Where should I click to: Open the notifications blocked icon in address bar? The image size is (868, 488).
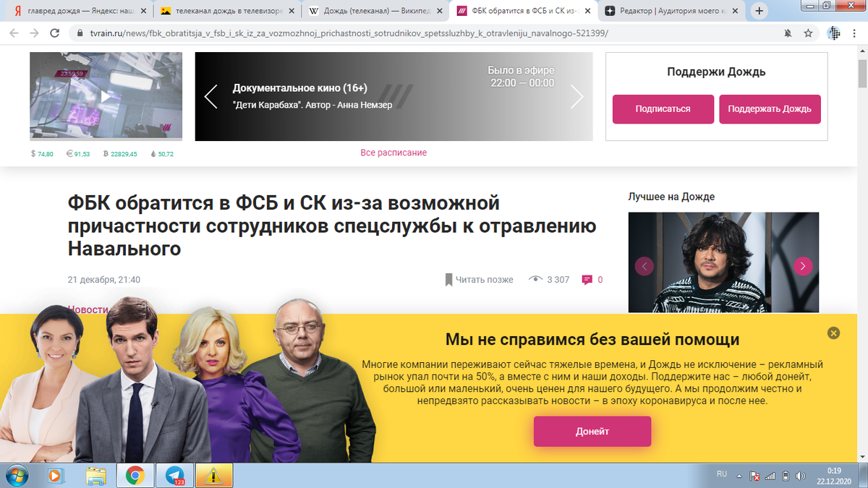788,33
